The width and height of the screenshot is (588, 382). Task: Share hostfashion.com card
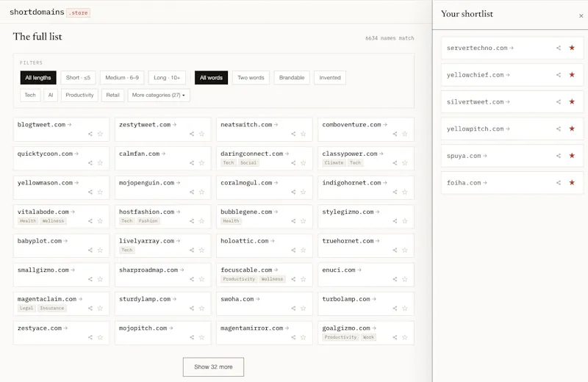[x=192, y=221]
